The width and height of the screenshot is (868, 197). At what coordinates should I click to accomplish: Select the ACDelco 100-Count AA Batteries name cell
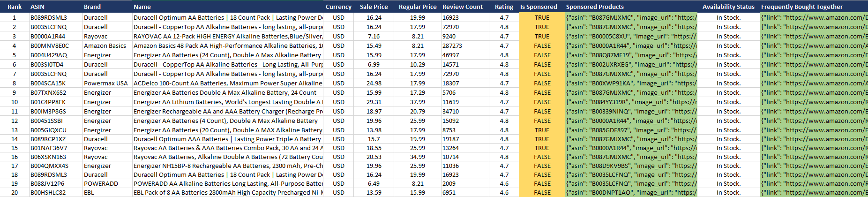click(x=227, y=83)
